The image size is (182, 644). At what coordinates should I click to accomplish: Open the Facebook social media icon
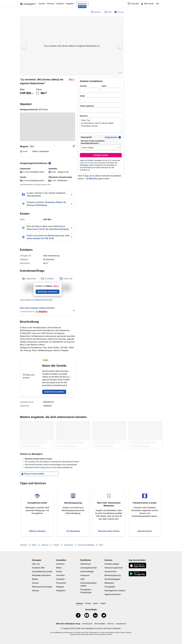pos(78,615)
